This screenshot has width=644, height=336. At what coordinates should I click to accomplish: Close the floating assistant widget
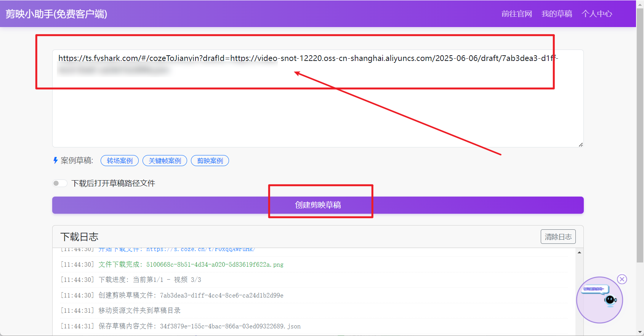[622, 279]
